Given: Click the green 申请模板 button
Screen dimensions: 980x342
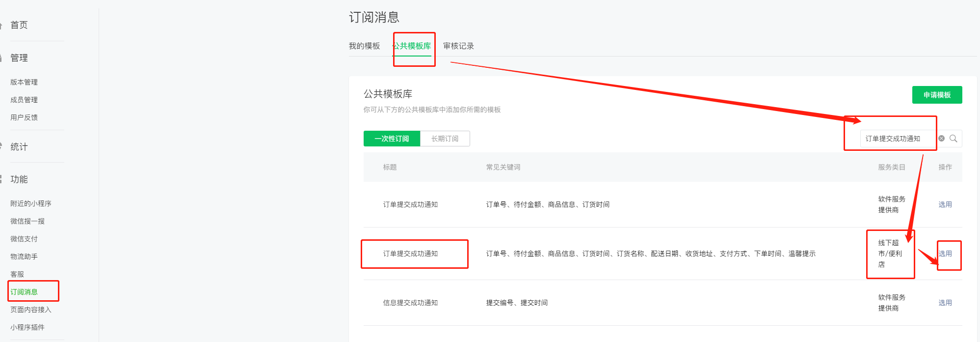Looking at the screenshot, I should tap(937, 95).
